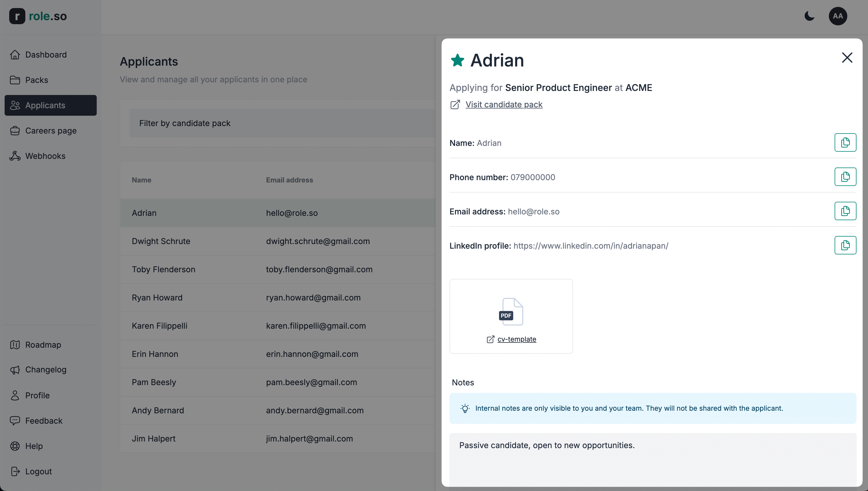Navigate to the Careers page

[x=51, y=130]
